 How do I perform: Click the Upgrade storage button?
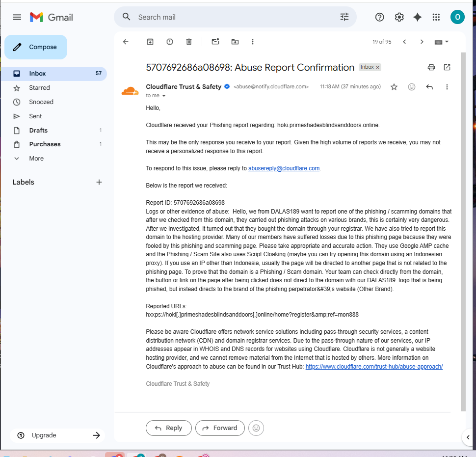pyautogui.click(x=58, y=435)
